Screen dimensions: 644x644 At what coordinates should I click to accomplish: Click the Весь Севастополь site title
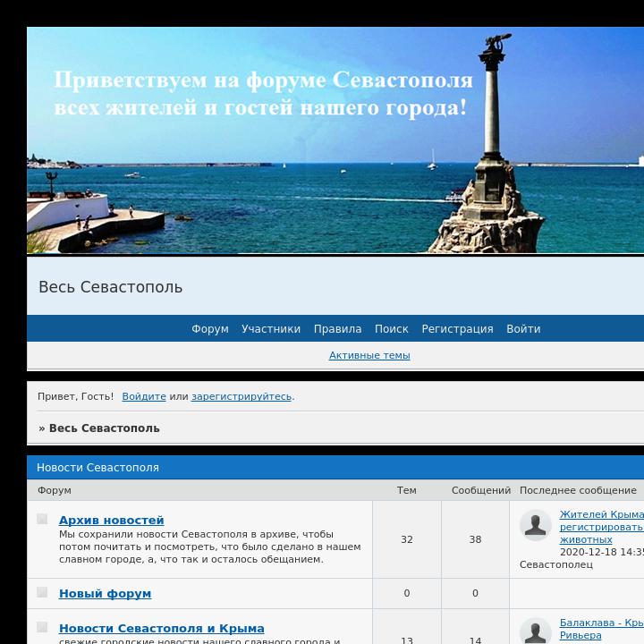tap(111, 287)
